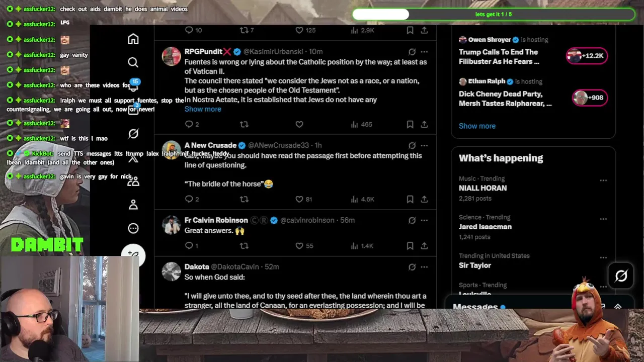Select the Sir Taylor trending topic
The width and height of the screenshot is (644, 362).
pyautogui.click(x=474, y=265)
